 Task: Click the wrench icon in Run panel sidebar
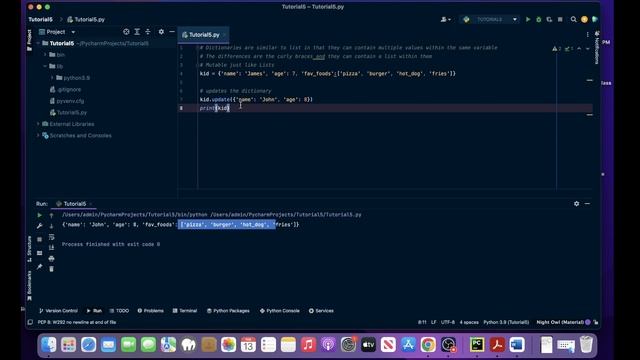(x=40, y=226)
